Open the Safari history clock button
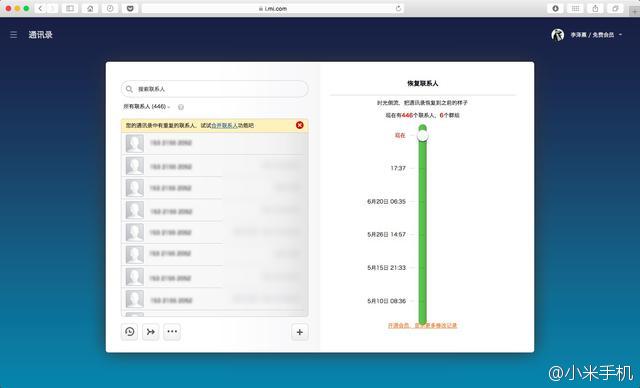The height and width of the screenshot is (388, 640). click(x=110, y=8)
